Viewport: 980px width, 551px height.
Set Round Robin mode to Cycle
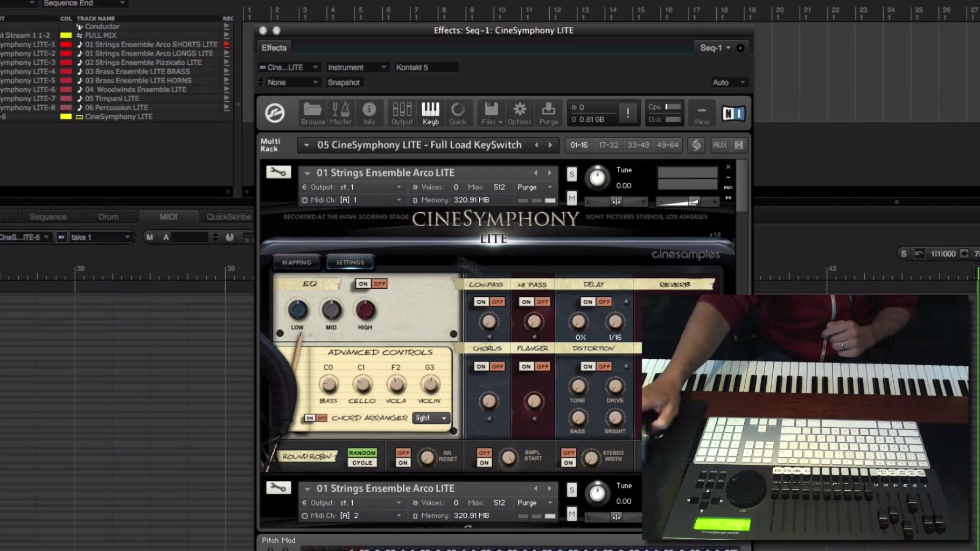pyautogui.click(x=362, y=463)
